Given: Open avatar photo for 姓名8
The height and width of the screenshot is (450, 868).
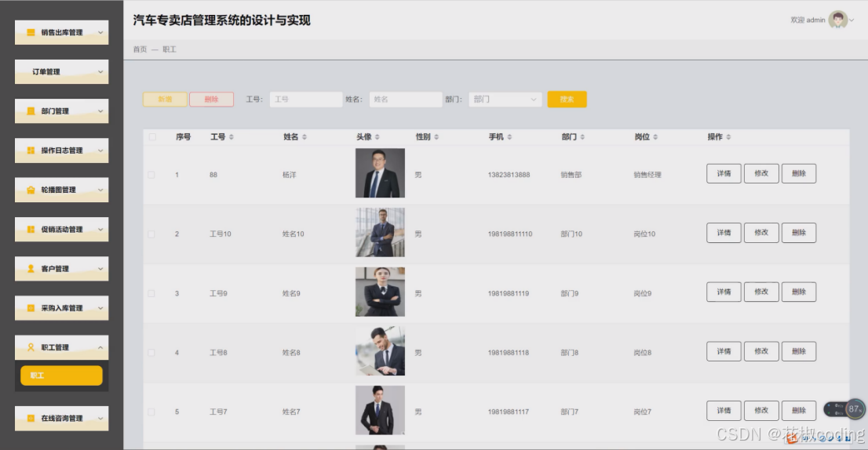Looking at the screenshot, I should coord(380,351).
